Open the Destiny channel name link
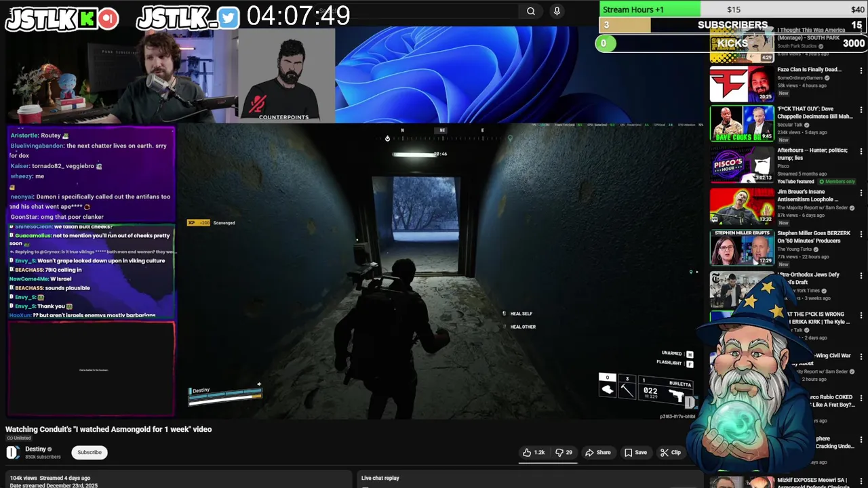This screenshot has height=488, width=868. 35,449
